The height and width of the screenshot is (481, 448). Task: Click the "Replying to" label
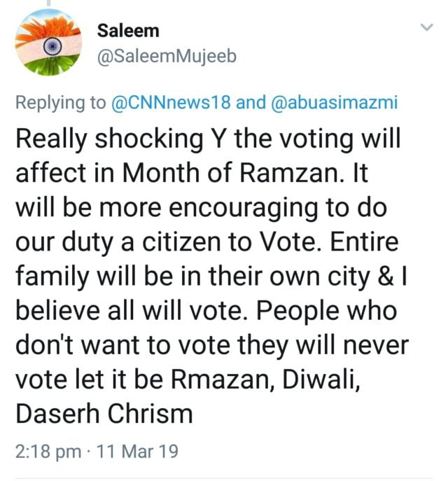tap(60, 103)
